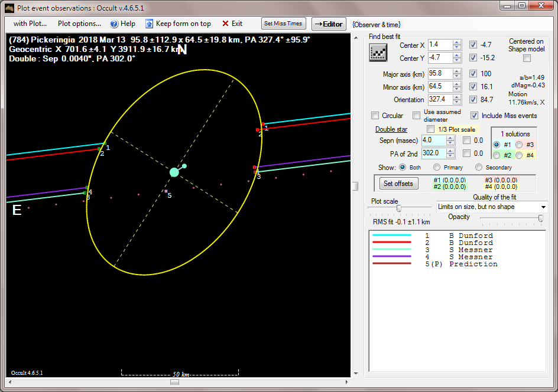Toggle the Center Y fit checkbox
Image resolution: width=558 pixels, height=392 pixels.
[473, 58]
